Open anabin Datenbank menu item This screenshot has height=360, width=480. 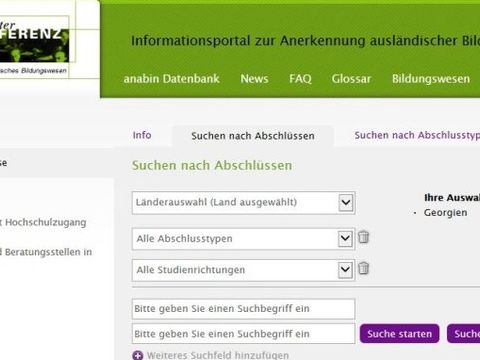tap(171, 79)
